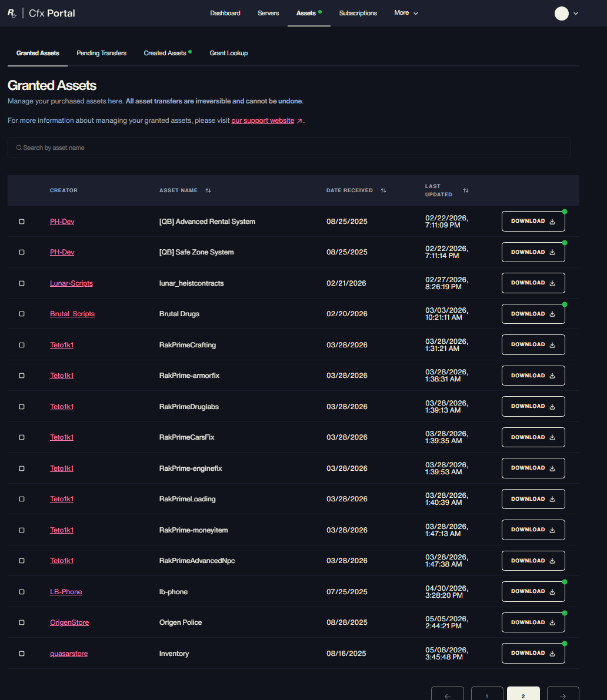This screenshot has height=700, width=607.
Task: Select page 2 in pagination
Action: tap(523, 694)
